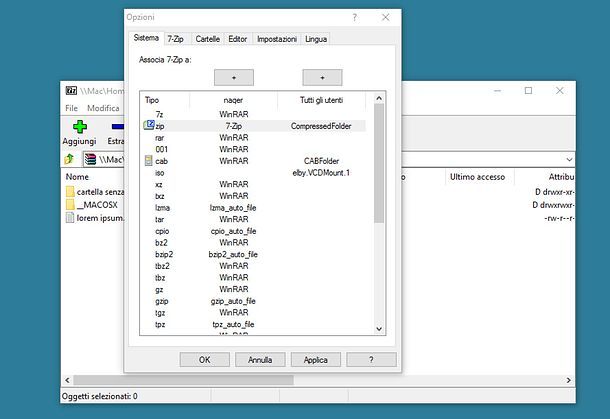610x419 pixels.
Task: Click the list scrollbar up arrow
Action: (x=379, y=98)
